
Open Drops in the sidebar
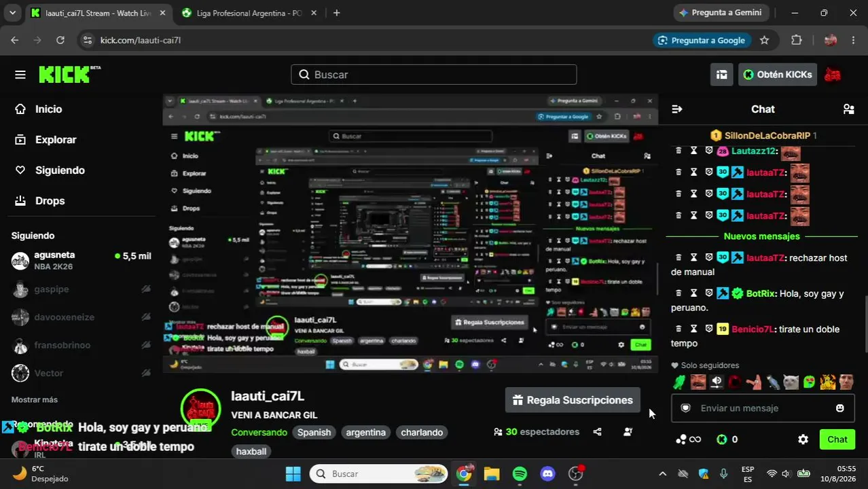tap(50, 200)
